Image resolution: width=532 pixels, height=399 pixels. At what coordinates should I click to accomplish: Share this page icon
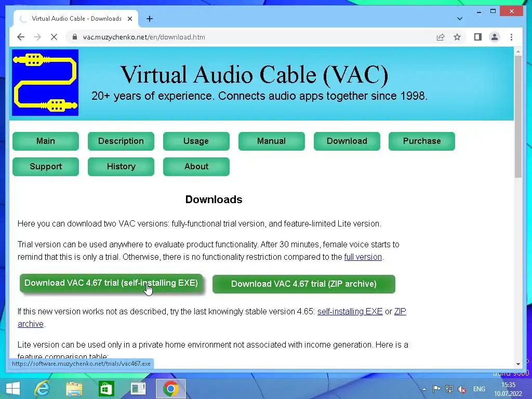coord(441,37)
